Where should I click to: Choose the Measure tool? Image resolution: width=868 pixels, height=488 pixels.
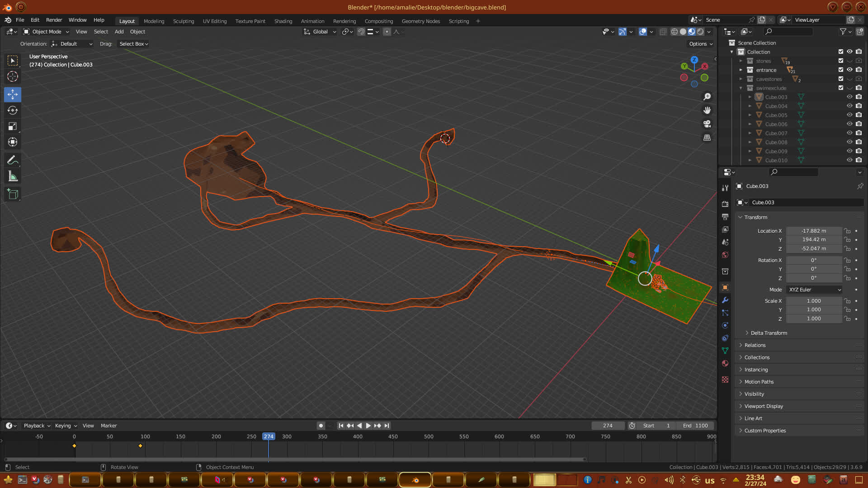13,177
